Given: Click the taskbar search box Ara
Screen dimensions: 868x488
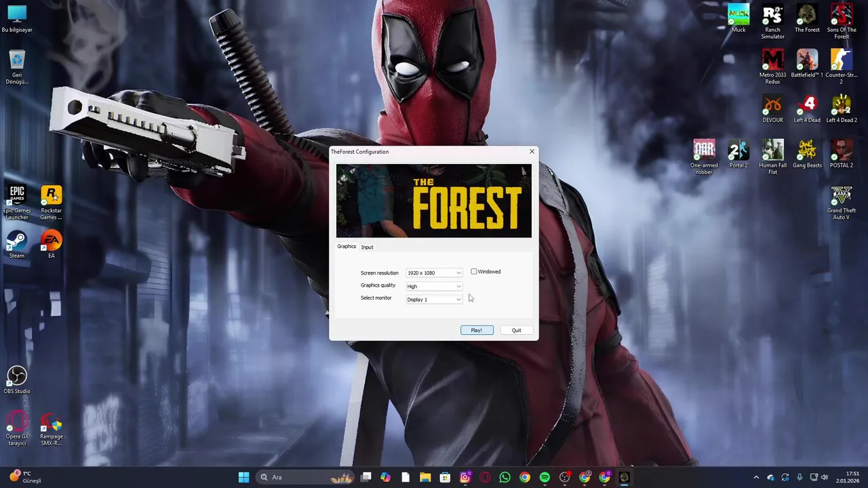Looking at the screenshot, I should tap(305, 477).
